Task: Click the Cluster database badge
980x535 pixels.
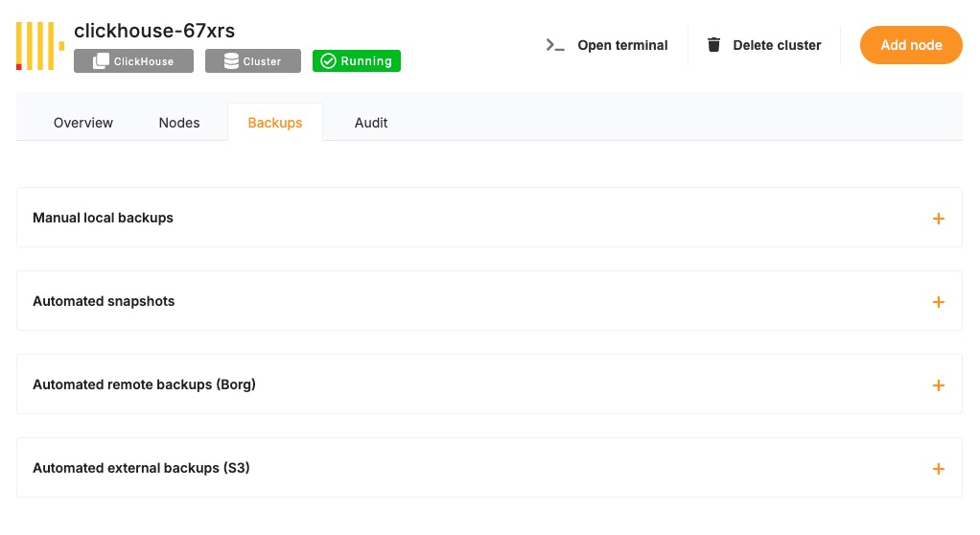Action: (x=253, y=61)
